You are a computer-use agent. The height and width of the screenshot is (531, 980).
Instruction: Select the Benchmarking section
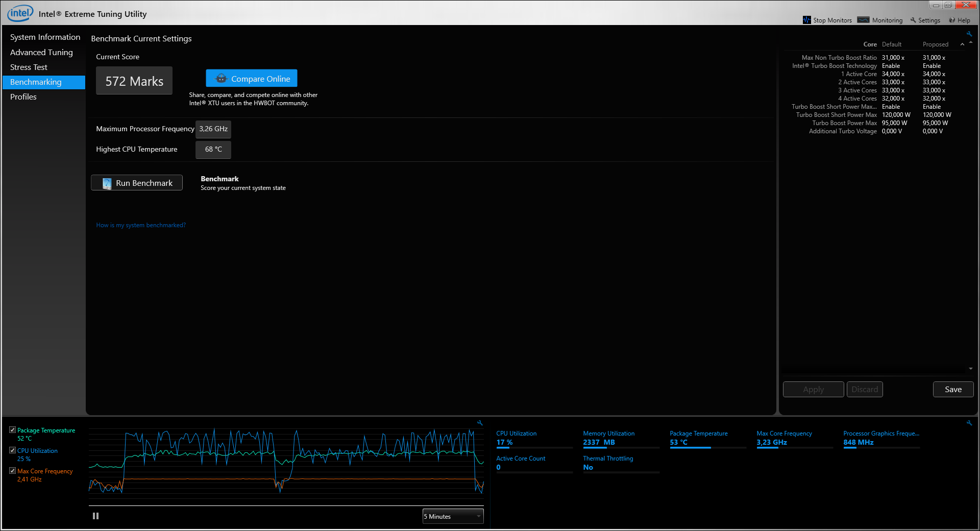tap(44, 82)
